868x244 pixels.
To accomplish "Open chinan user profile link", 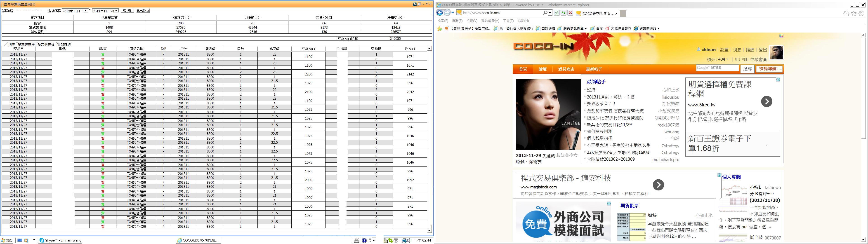I will pos(708,49).
